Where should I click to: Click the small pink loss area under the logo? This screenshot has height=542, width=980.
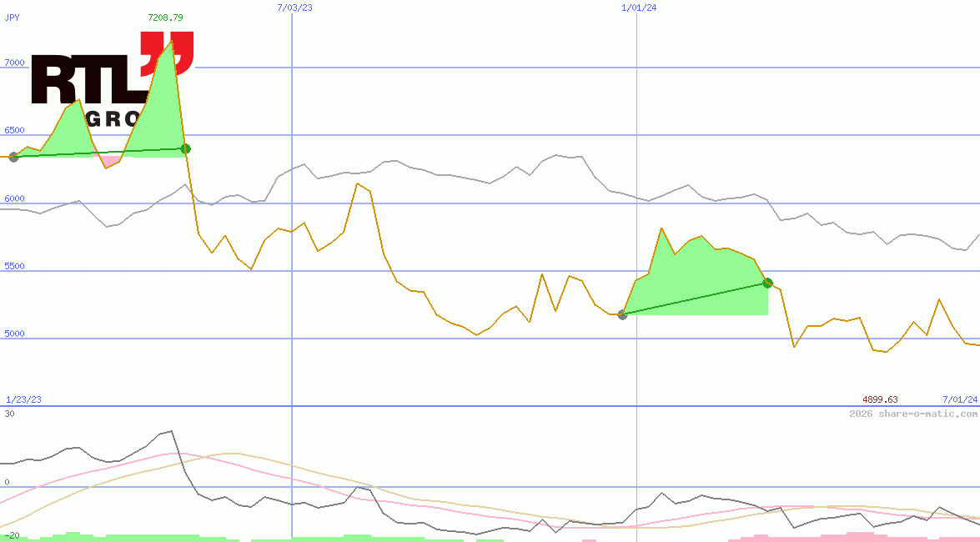coord(109,158)
